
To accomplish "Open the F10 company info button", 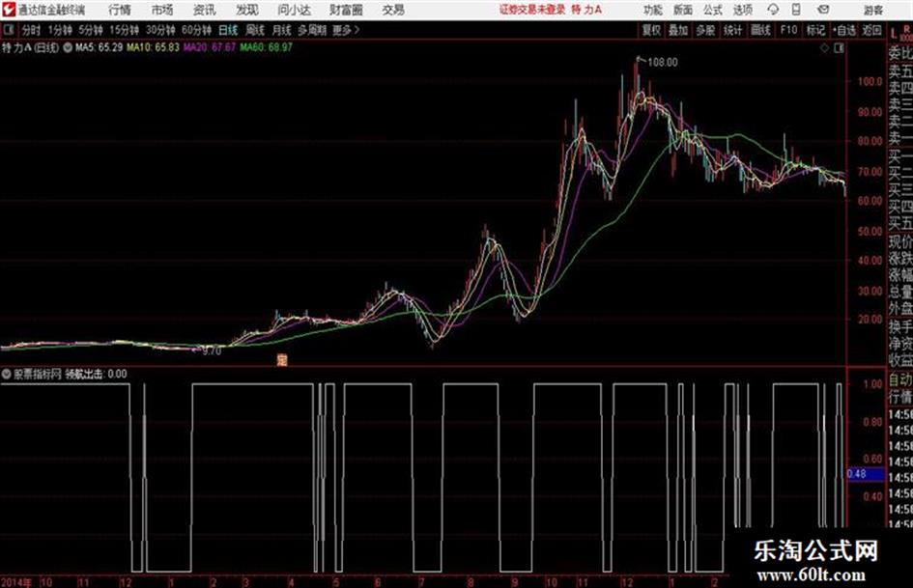I will coord(788,30).
